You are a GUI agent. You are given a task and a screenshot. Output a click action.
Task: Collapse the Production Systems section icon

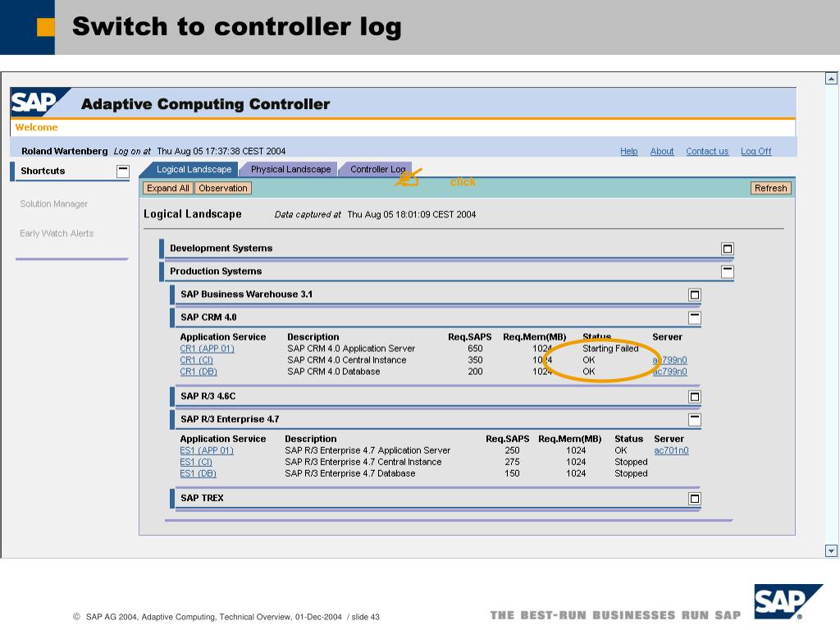pyautogui.click(x=727, y=272)
